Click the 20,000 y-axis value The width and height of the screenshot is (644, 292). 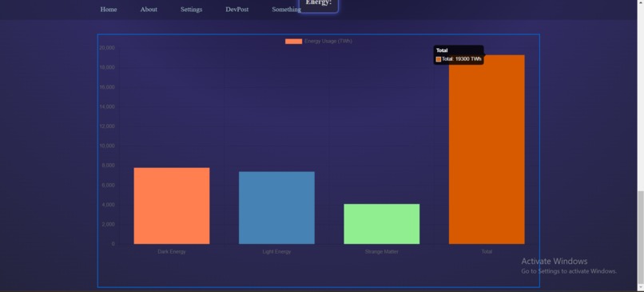(x=107, y=48)
